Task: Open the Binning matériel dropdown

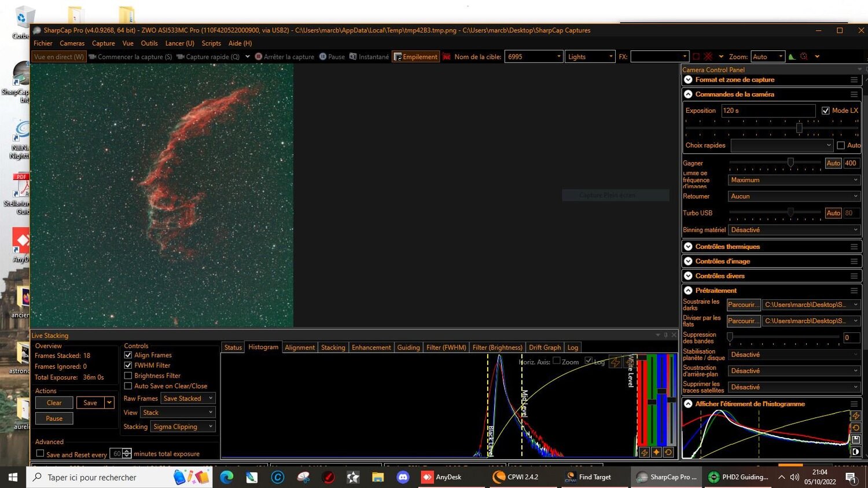Action: click(x=794, y=230)
